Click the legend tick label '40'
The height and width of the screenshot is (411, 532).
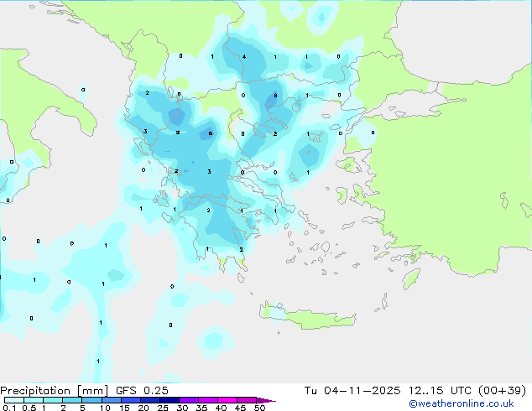(221, 408)
